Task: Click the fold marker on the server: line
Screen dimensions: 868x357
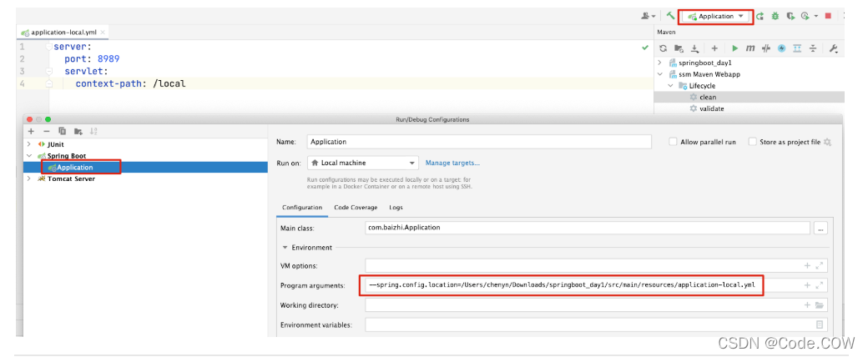Action: (x=48, y=48)
